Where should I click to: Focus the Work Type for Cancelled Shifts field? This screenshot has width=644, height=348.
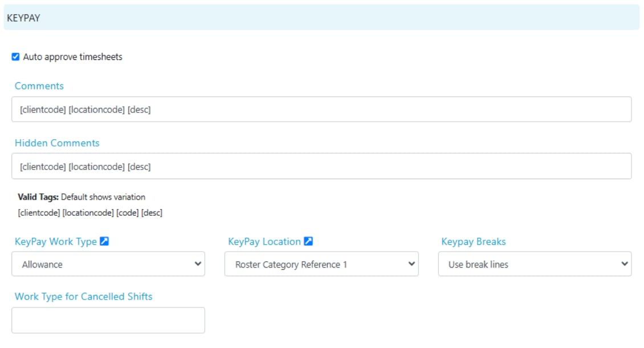(x=108, y=320)
